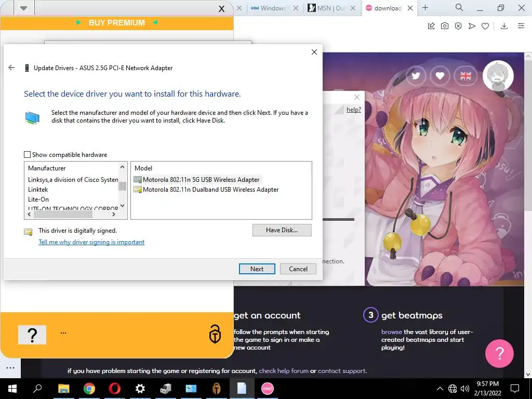Image resolution: width=532 pixels, height=399 pixels.
Task: Open File Explorer from taskbar
Action: click(63, 389)
